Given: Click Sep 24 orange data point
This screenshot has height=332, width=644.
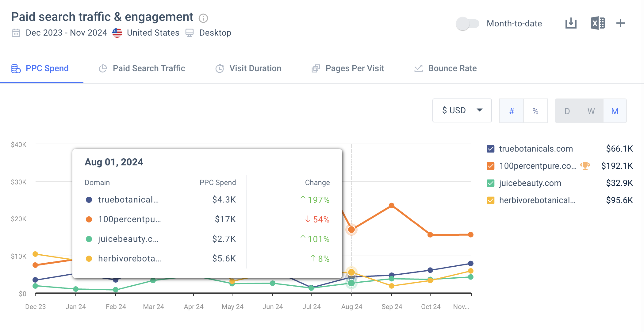Looking at the screenshot, I should [x=392, y=206].
